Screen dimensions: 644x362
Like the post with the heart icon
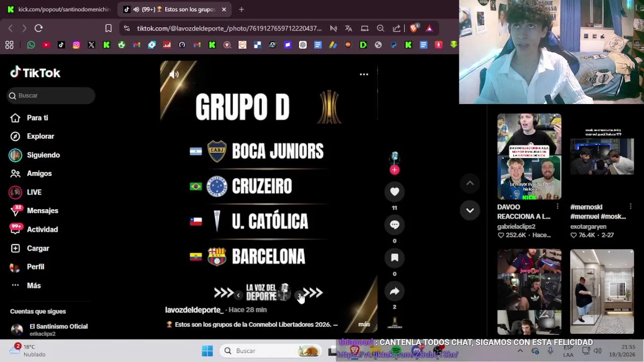tap(394, 192)
